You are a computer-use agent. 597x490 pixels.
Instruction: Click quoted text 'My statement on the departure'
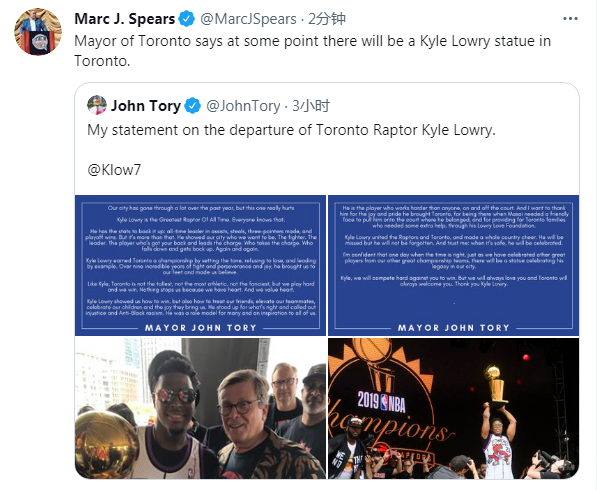click(291, 130)
